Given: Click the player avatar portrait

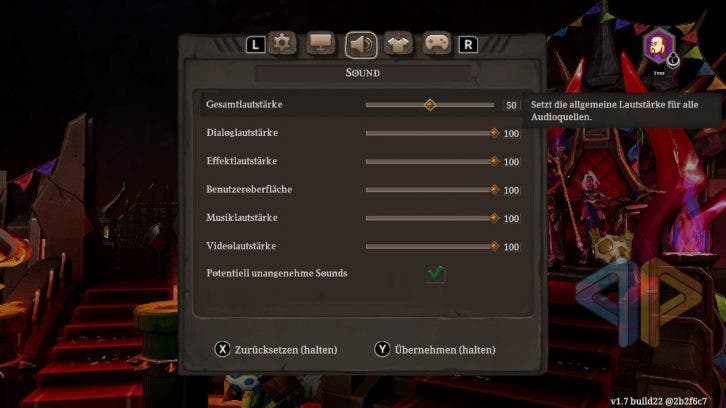Looking at the screenshot, I should (x=658, y=46).
